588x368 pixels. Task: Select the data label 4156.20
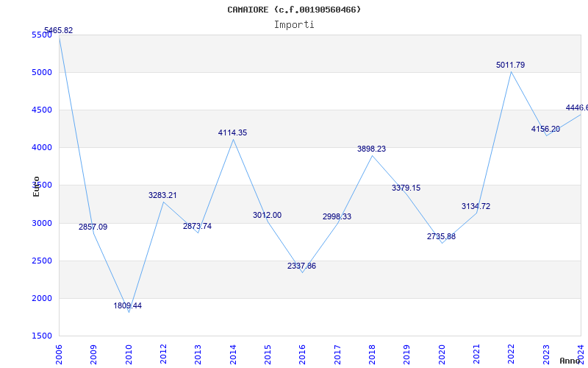point(545,130)
